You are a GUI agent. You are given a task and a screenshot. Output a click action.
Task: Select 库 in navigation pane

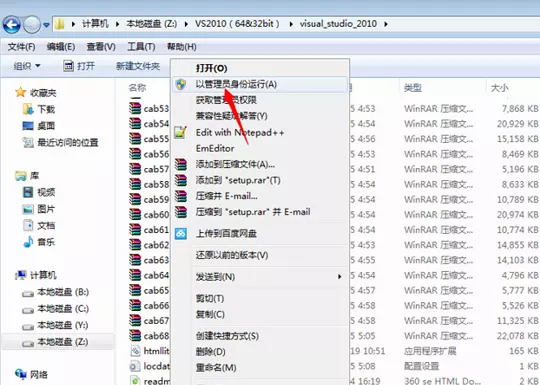point(34,176)
